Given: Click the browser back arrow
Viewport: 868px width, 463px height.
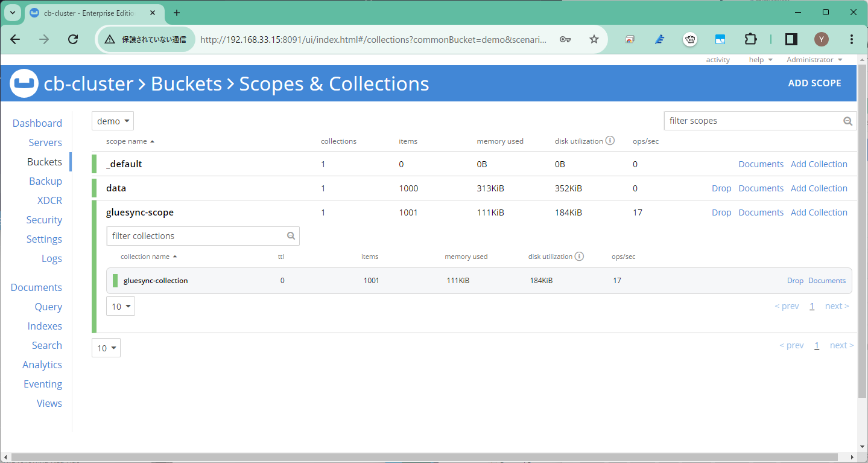Looking at the screenshot, I should click(16, 39).
